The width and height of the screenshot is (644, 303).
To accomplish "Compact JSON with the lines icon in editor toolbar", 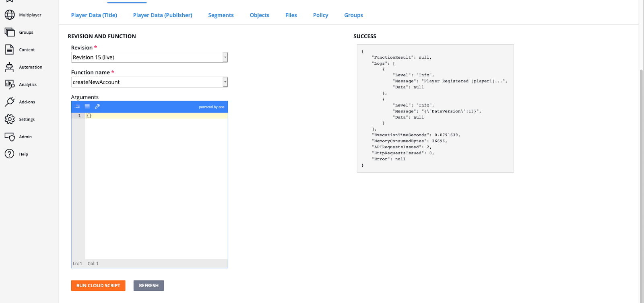I will [x=87, y=106].
